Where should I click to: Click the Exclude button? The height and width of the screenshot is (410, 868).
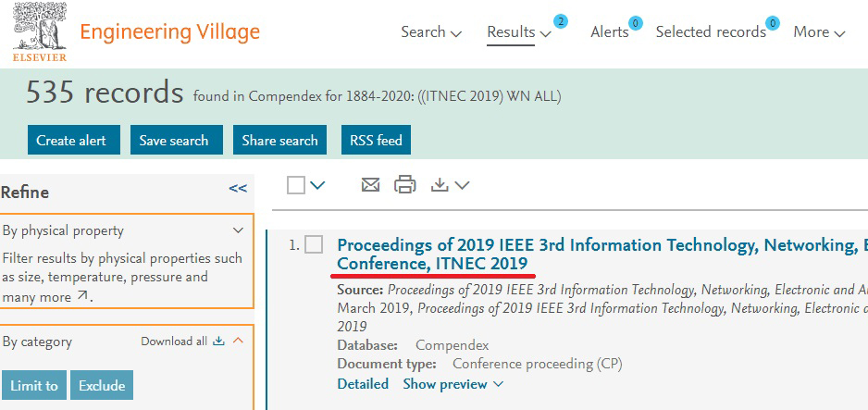tap(102, 385)
